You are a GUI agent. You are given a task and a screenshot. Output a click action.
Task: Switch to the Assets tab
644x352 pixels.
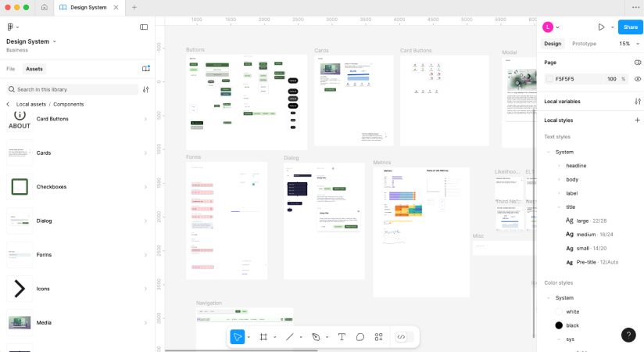(x=34, y=69)
